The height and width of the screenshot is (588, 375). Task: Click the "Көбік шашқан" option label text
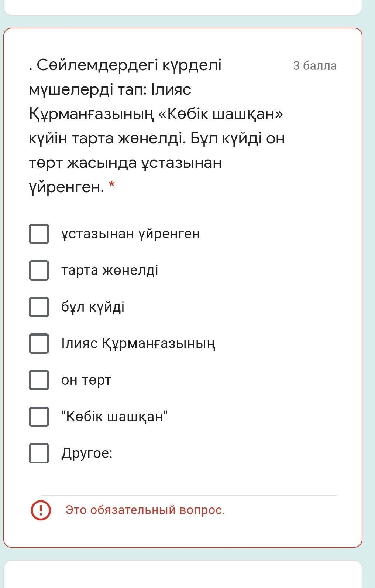point(114,417)
